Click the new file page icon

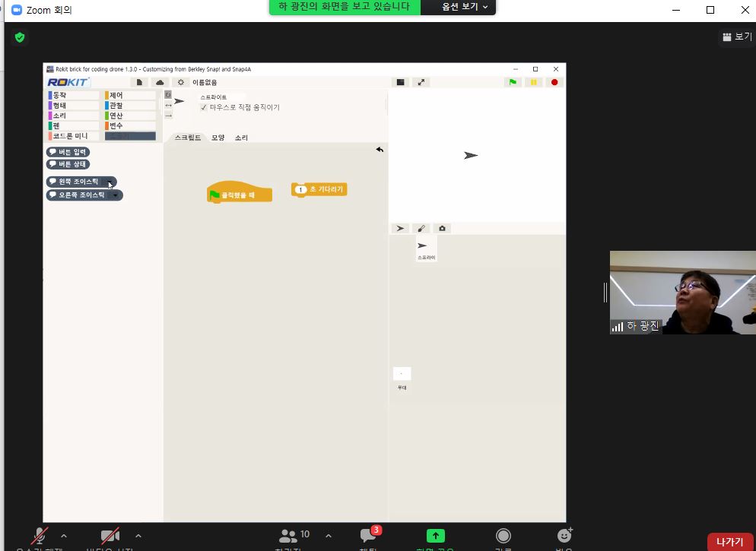tap(139, 82)
